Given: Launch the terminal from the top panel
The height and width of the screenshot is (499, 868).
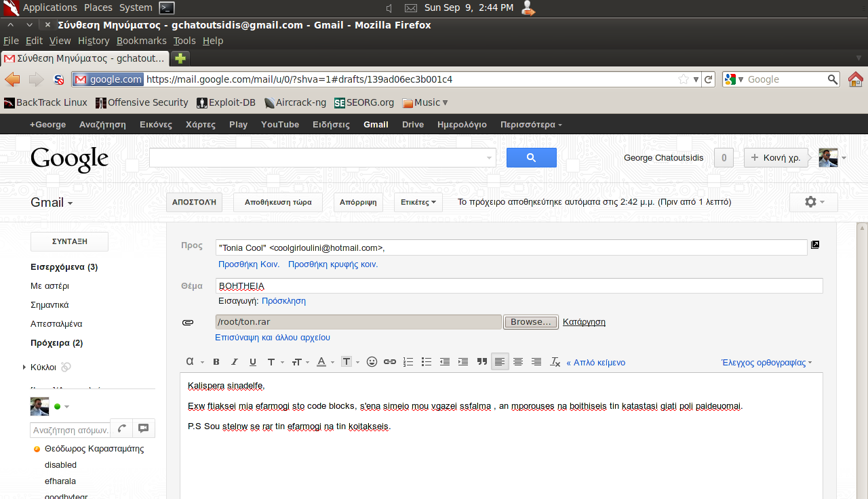Looking at the screenshot, I should [x=167, y=7].
